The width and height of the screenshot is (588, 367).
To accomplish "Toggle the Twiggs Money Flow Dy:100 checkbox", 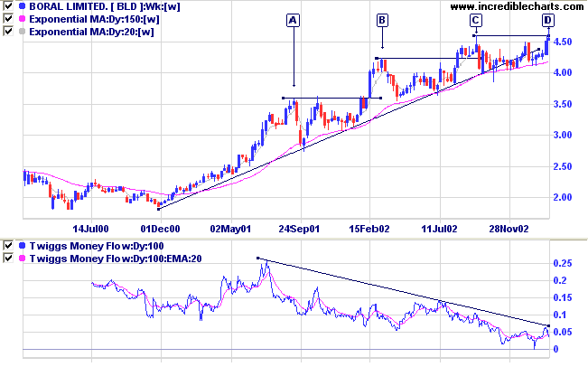I will click(8, 246).
